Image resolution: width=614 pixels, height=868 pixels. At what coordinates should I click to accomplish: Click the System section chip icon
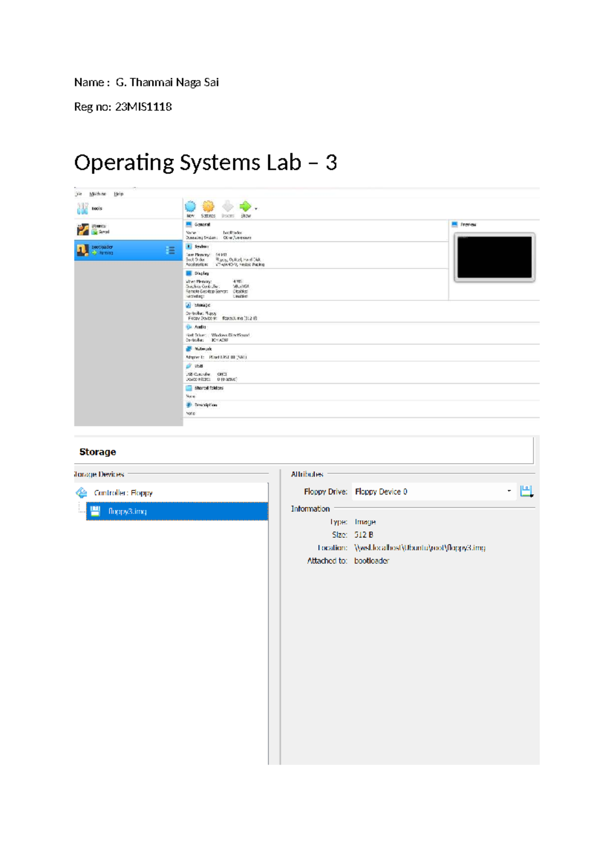point(189,246)
